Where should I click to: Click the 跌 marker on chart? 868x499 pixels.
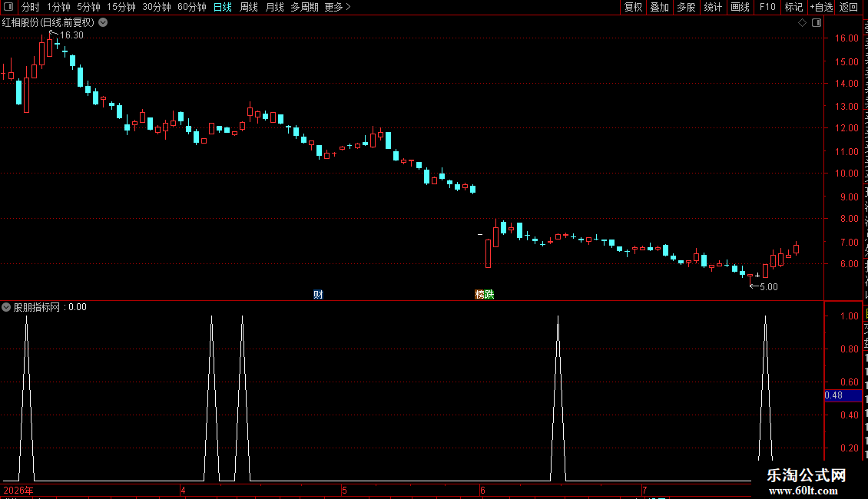pos(489,294)
